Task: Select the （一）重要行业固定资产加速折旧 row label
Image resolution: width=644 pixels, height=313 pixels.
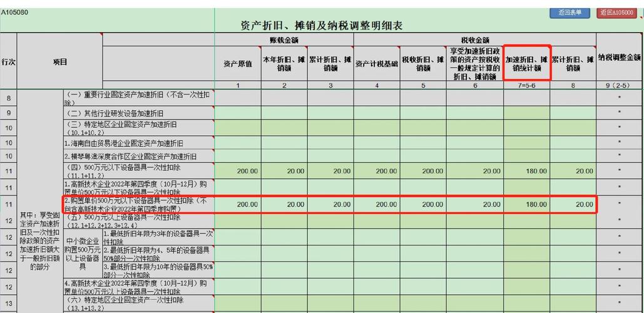Action: click(x=138, y=98)
